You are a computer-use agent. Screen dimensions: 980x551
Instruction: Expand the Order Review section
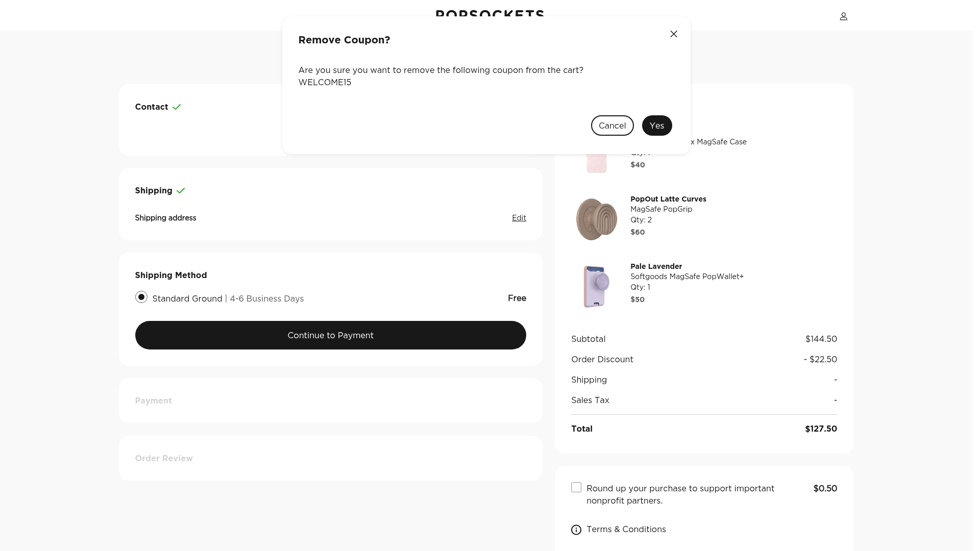click(x=164, y=459)
